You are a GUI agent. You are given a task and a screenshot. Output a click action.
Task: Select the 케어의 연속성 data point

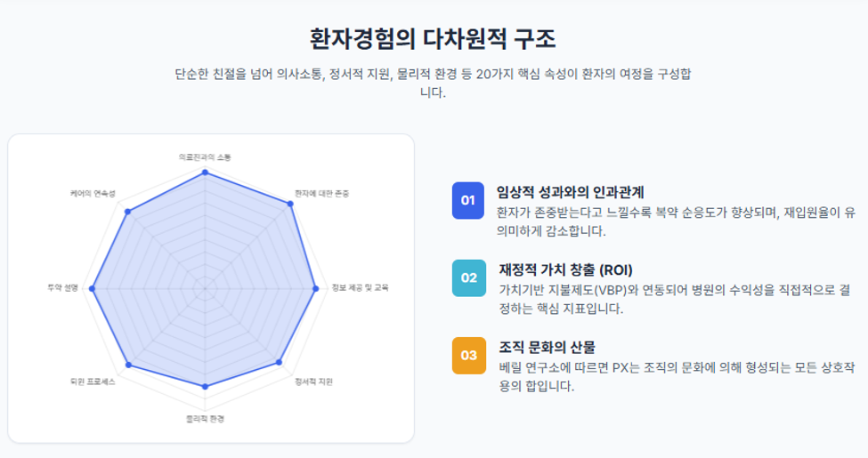tap(128, 212)
